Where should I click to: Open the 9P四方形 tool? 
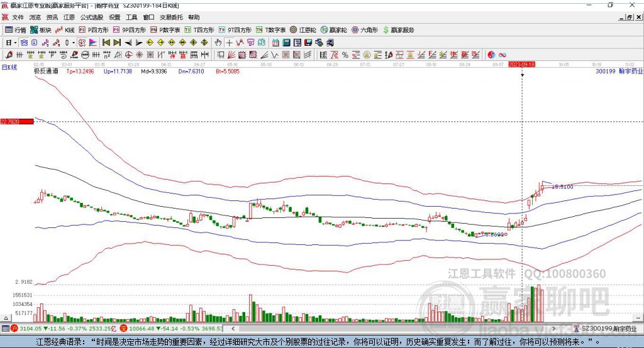click(x=130, y=30)
